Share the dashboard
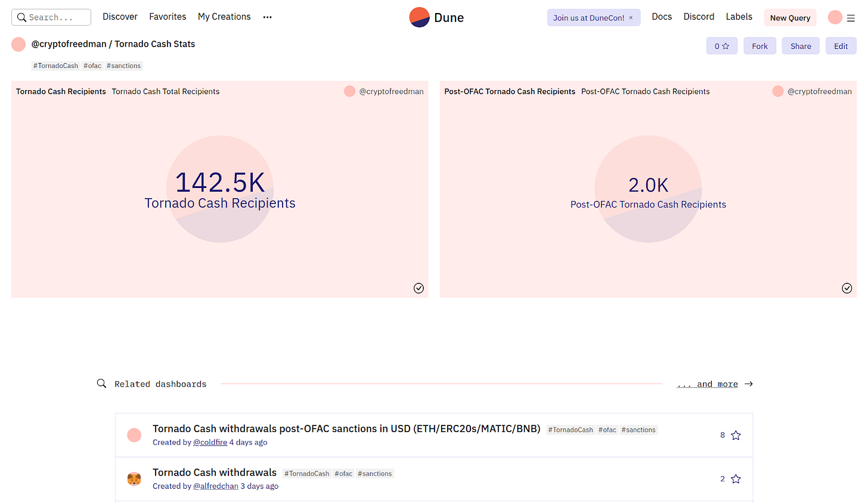The width and height of the screenshot is (868, 503). coord(801,46)
